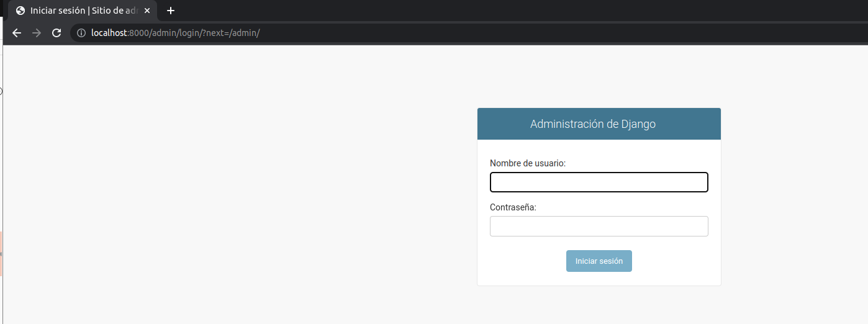Open a new browser tab with plus icon

pyautogui.click(x=171, y=11)
